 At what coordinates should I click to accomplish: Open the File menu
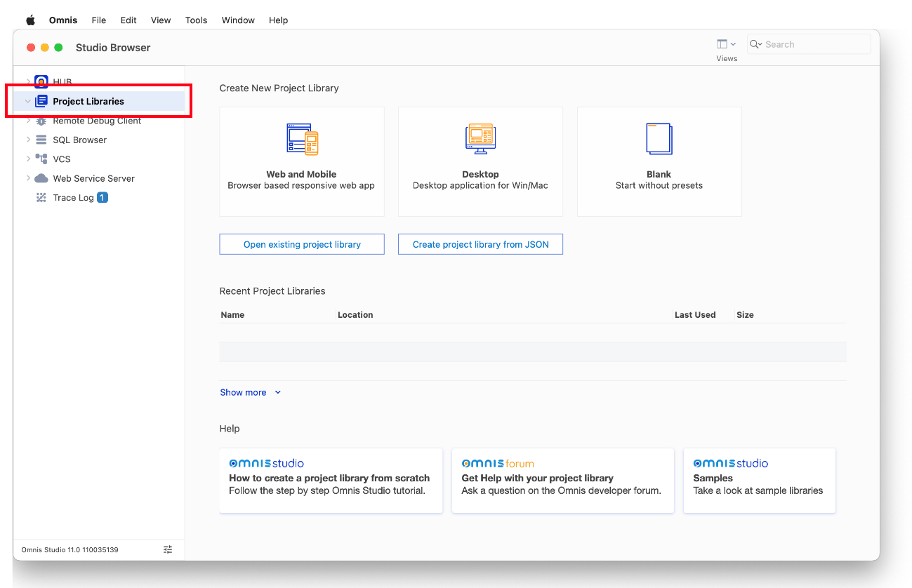(99, 20)
